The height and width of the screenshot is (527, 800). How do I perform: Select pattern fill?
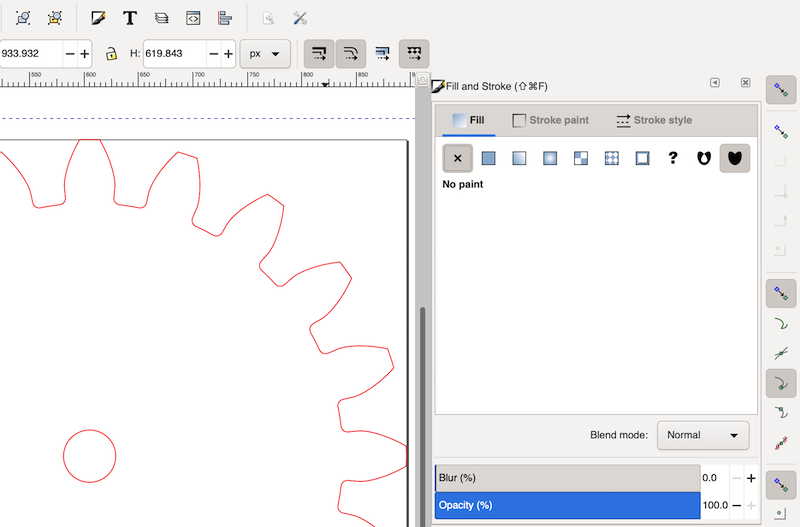tap(612, 158)
